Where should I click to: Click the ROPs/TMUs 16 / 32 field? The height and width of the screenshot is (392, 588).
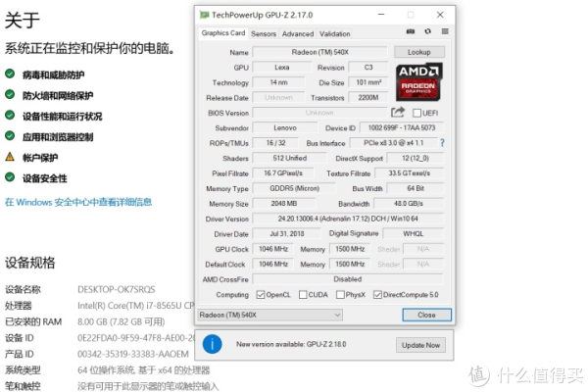275,143
